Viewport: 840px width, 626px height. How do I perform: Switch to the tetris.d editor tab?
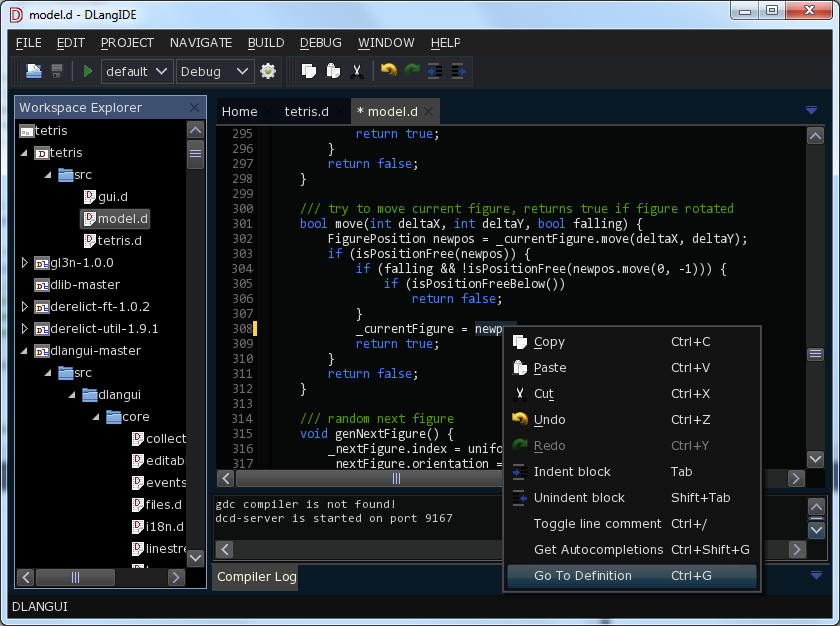click(x=305, y=111)
